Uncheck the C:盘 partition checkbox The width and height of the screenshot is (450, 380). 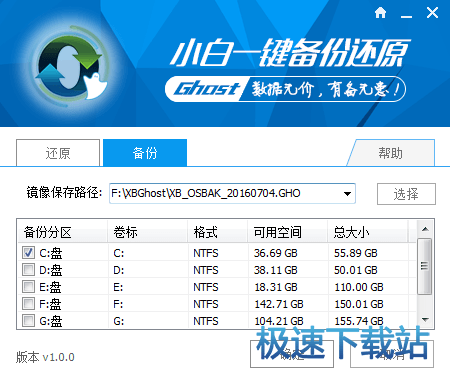(x=28, y=252)
